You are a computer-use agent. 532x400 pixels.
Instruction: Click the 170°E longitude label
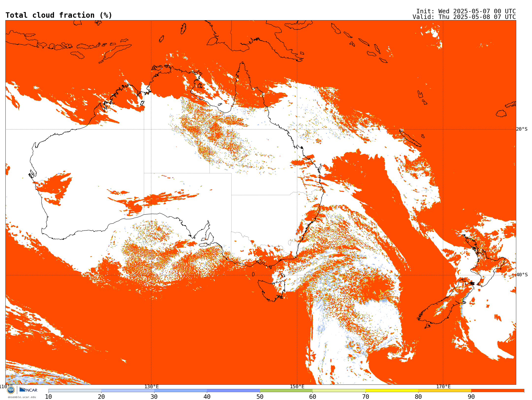click(x=443, y=386)
